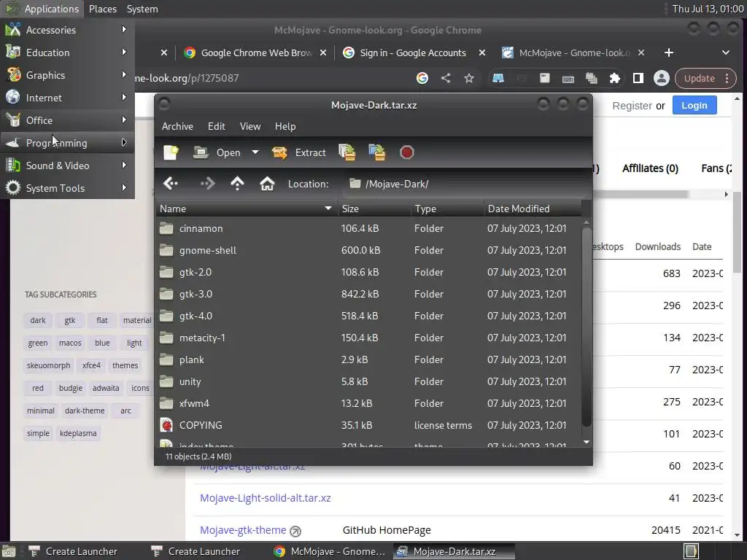Screen dimensions: 747x560
Task: Expand the Education submenu
Action: [x=67, y=52]
